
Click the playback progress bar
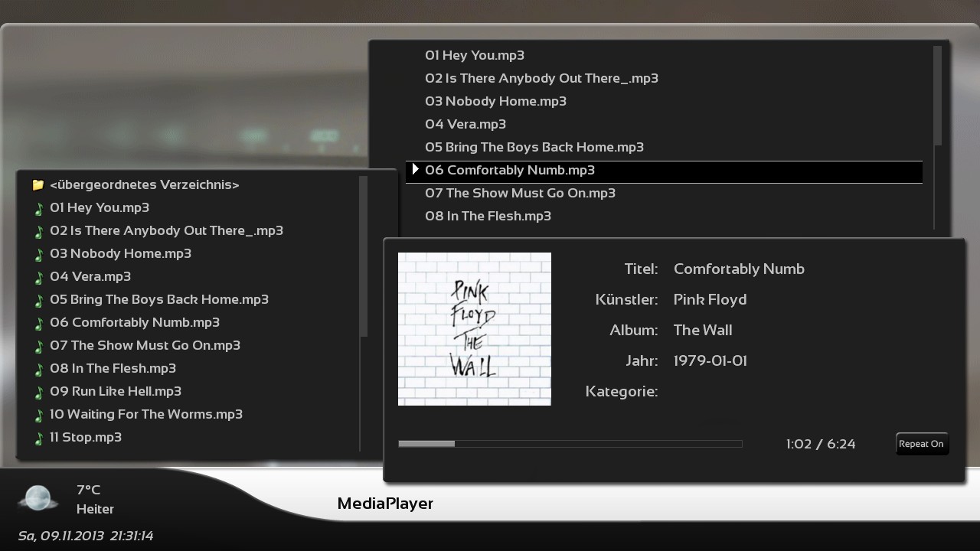click(570, 444)
